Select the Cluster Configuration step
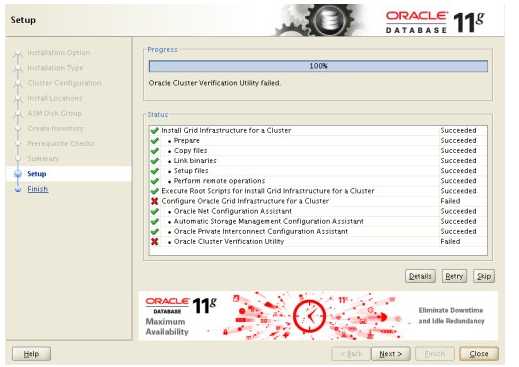 click(x=64, y=83)
